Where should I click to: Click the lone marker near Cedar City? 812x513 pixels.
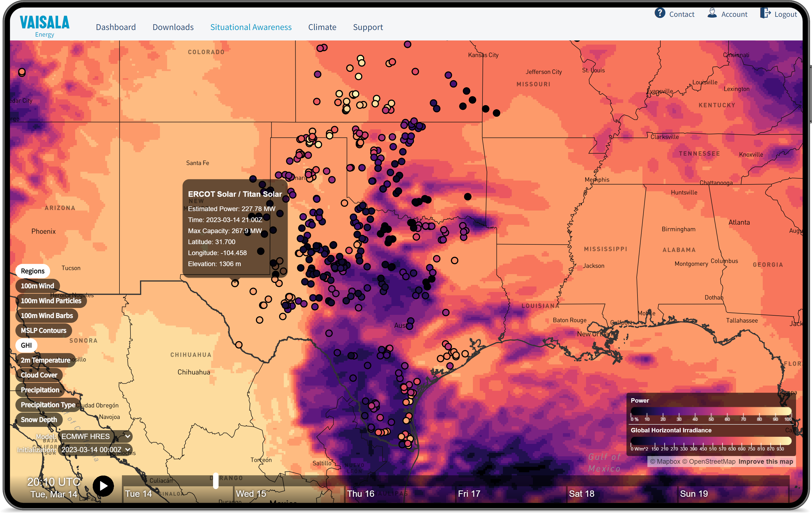click(22, 72)
